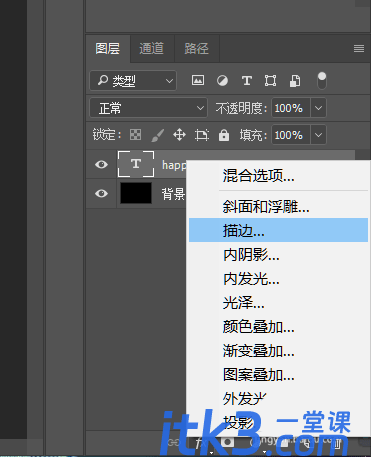
Task: Choose 图案叠加... from the menu
Action: pyautogui.click(x=278, y=375)
